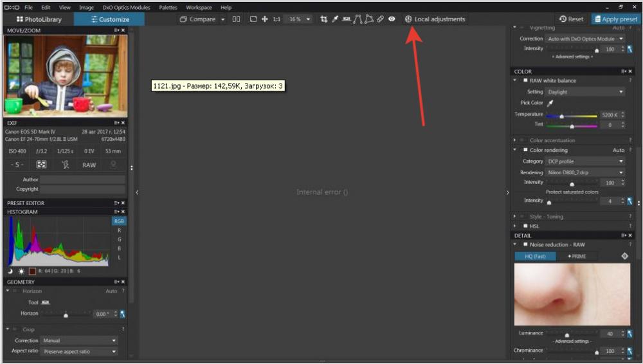Open Vignetting Correction dropdown
Viewport: 643px width, 364px height.
pyautogui.click(x=586, y=39)
